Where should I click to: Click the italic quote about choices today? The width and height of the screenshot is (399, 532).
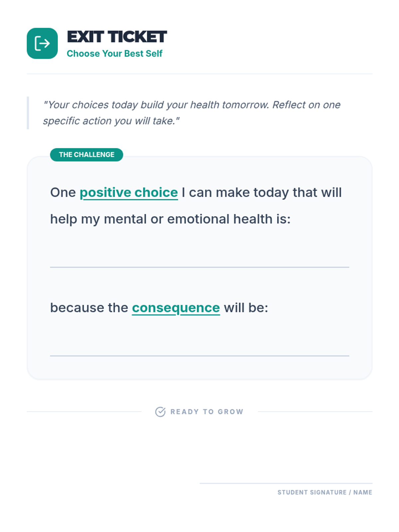click(192, 113)
